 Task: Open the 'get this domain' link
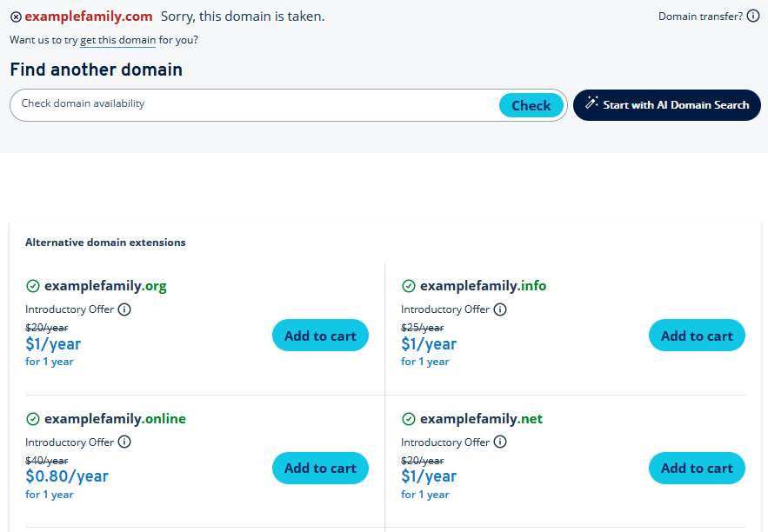[117, 40]
